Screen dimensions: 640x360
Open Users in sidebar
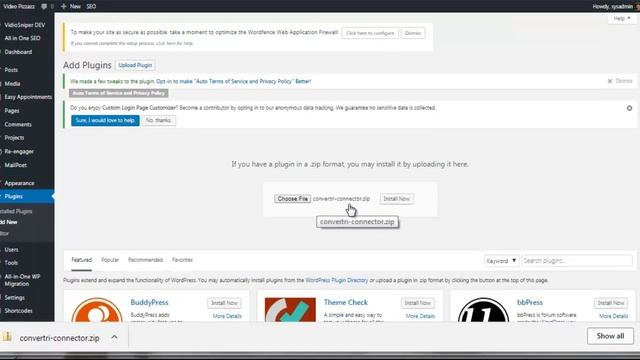[11, 249]
